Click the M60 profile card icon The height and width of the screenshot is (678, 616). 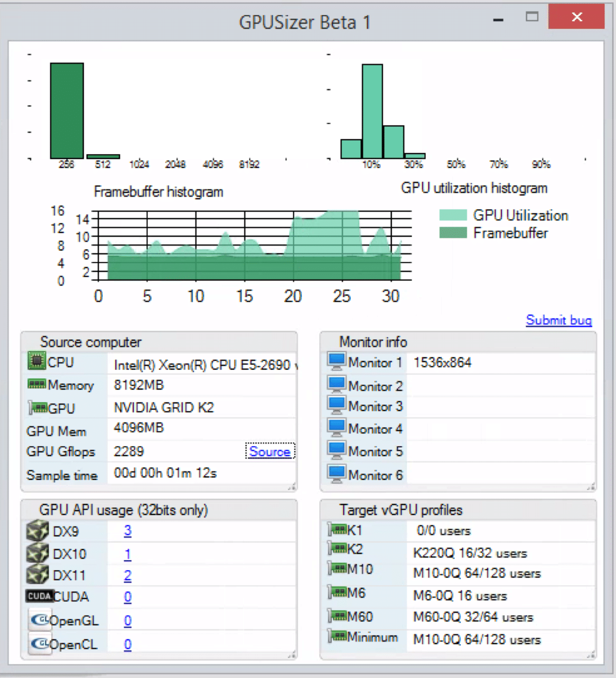pos(337,616)
